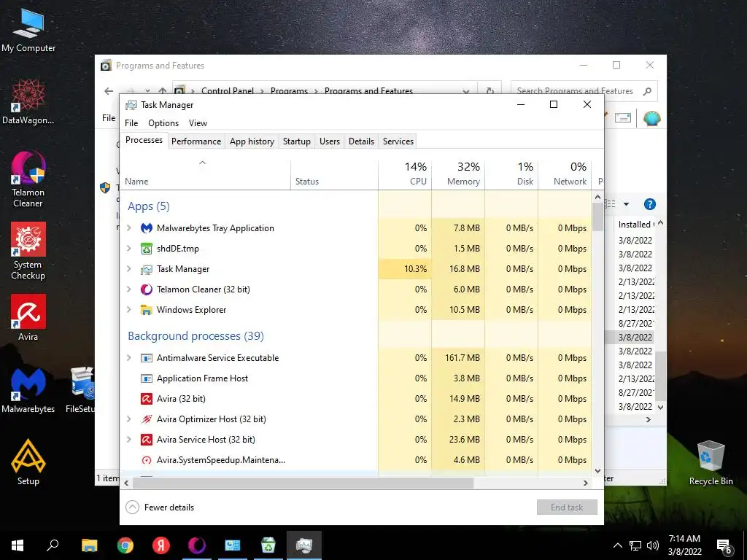Expand the Task Manager process row
747x560 pixels.
click(128, 269)
